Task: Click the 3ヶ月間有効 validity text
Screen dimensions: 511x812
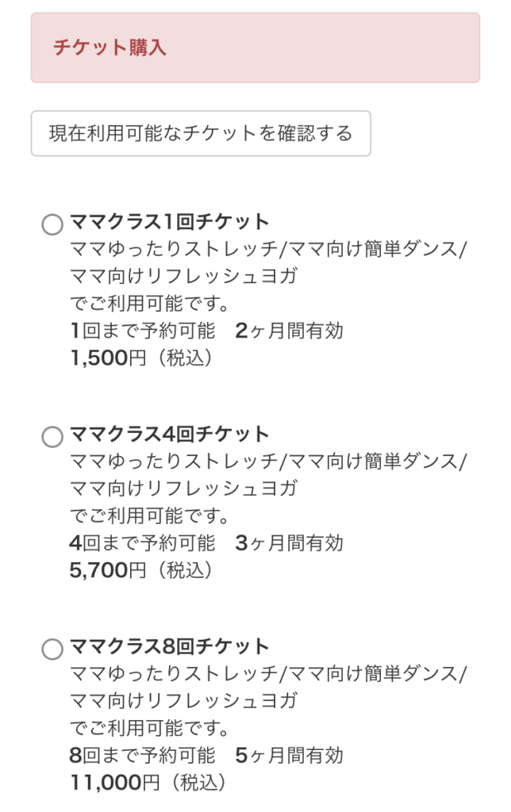Action: 290,543
